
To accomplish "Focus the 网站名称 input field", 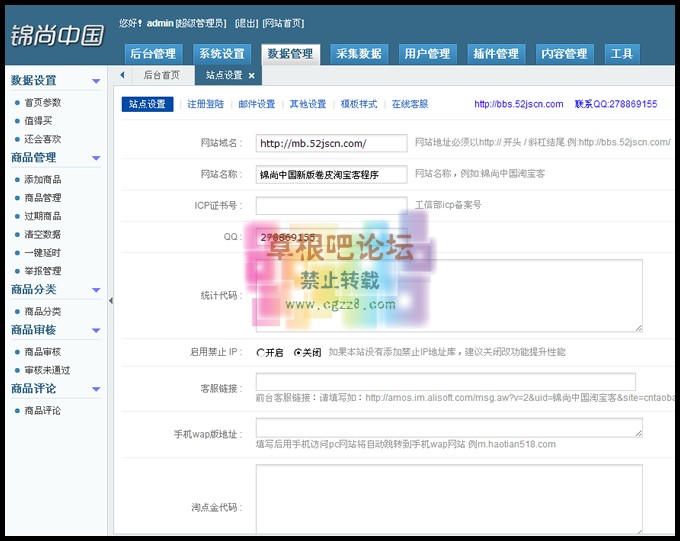I will [331, 174].
